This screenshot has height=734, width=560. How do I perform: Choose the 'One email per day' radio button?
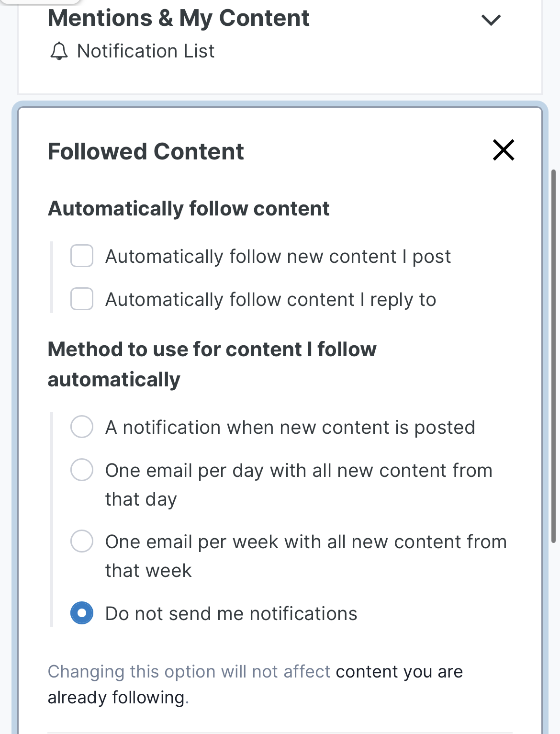tap(82, 470)
